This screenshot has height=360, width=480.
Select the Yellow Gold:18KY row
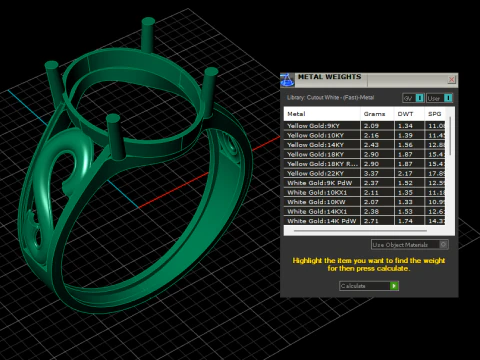click(x=365, y=154)
